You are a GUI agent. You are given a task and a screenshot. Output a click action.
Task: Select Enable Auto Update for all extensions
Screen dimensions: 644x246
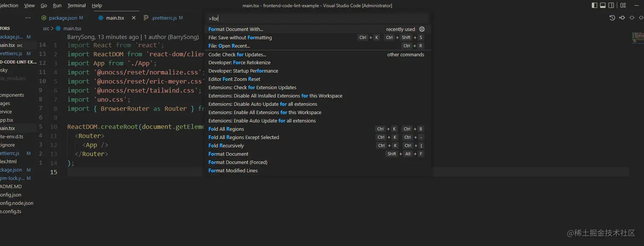coord(317,121)
